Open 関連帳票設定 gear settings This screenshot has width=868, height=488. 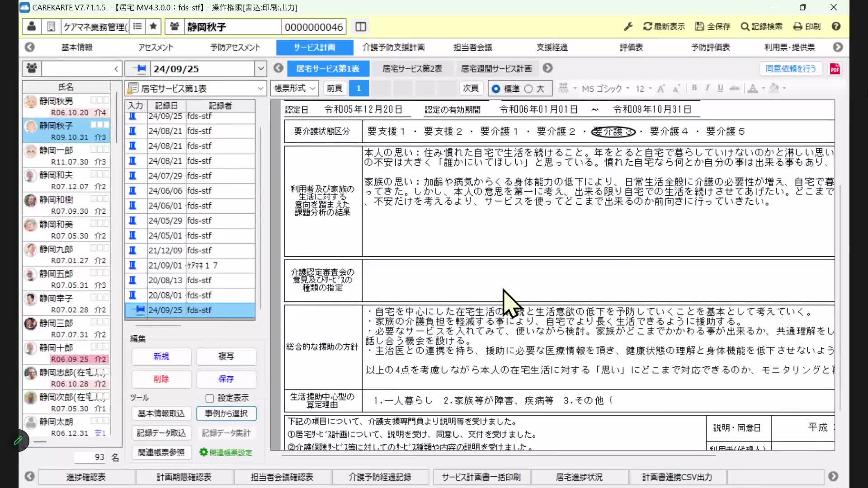click(x=226, y=452)
